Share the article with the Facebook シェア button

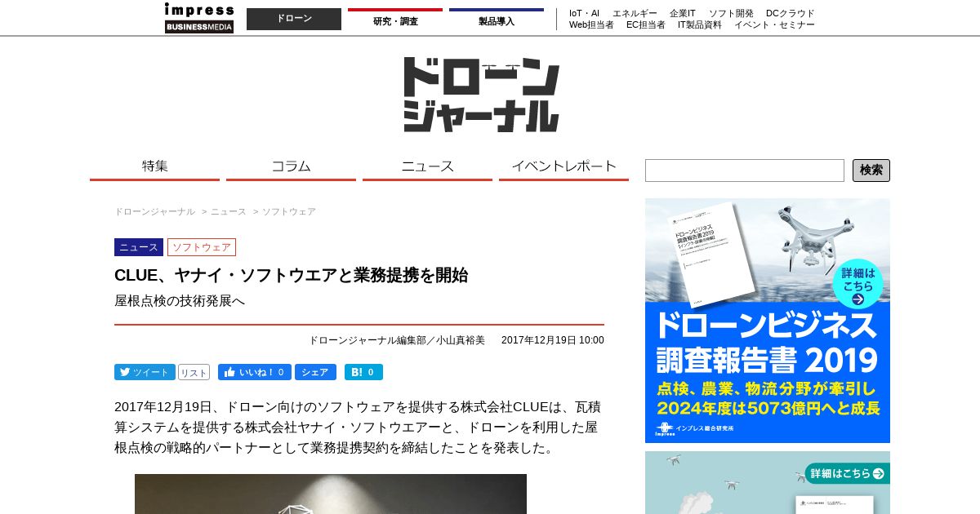315,372
